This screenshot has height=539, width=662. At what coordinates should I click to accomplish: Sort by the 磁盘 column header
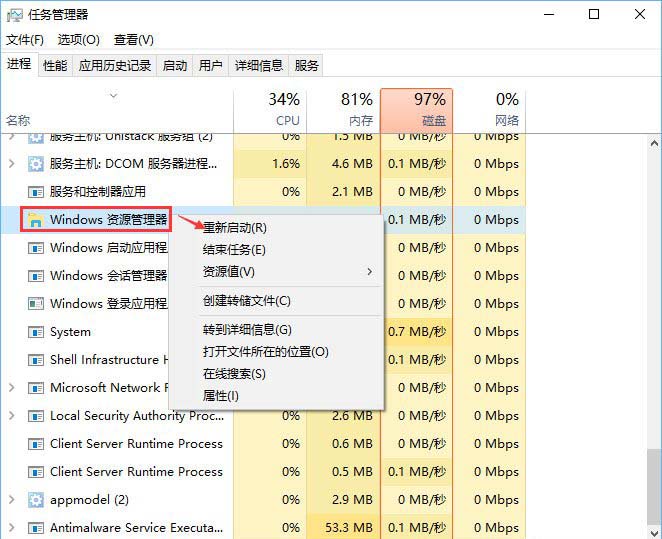pyautogui.click(x=416, y=109)
